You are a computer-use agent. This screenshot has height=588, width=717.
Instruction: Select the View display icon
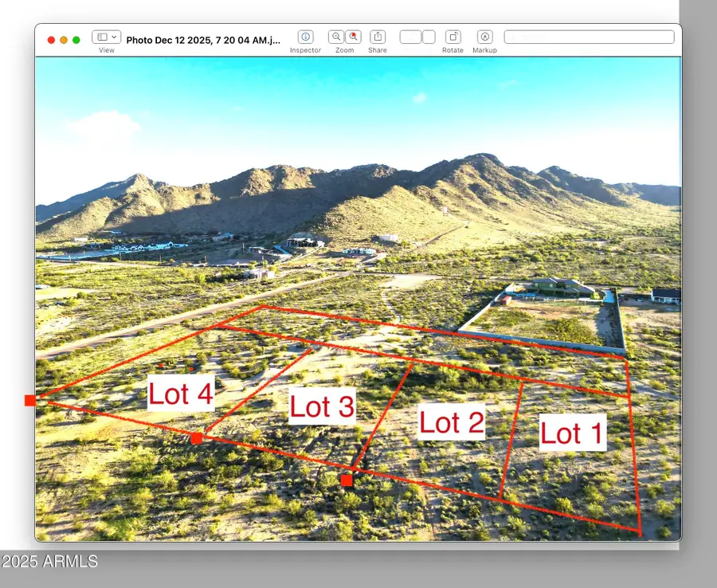click(102, 37)
